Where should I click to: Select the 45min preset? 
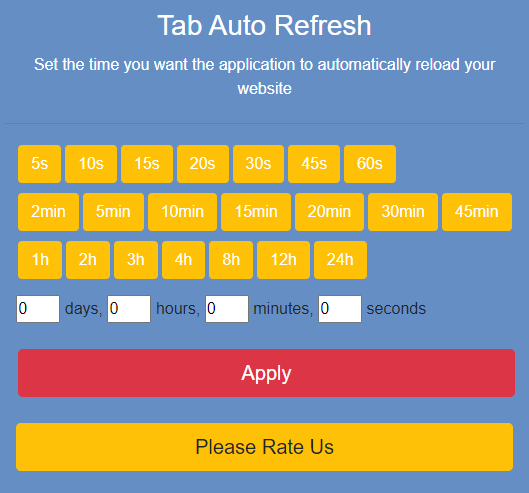tap(477, 212)
